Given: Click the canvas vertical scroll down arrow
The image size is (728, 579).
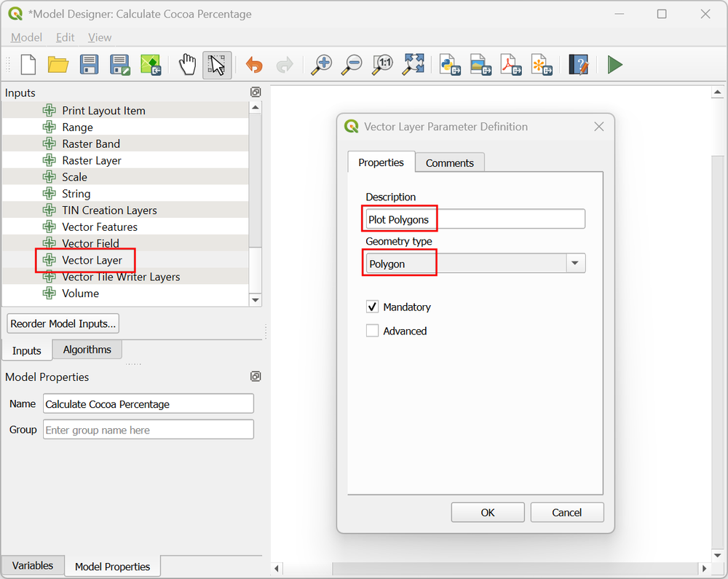Looking at the screenshot, I should (x=717, y=555).
